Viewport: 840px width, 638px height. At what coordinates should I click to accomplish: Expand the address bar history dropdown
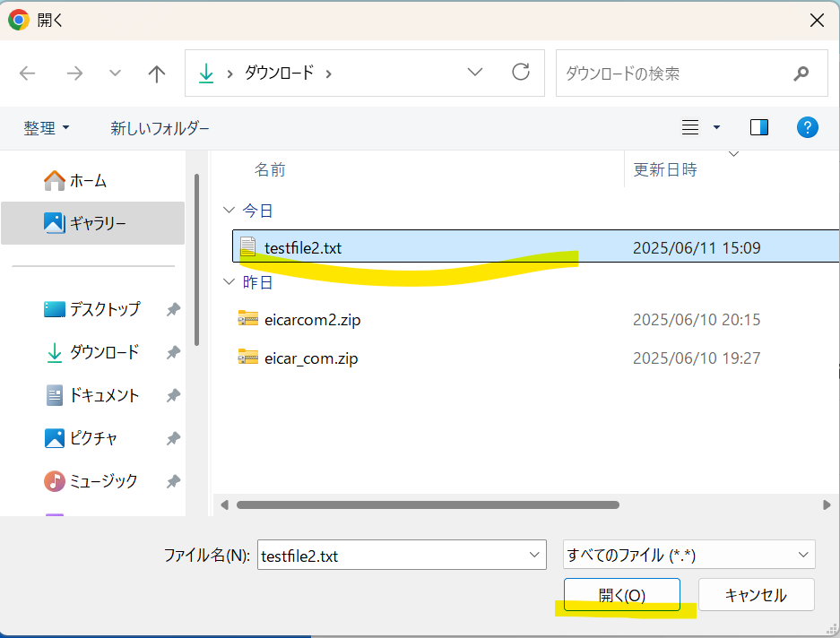click(475, 73)
